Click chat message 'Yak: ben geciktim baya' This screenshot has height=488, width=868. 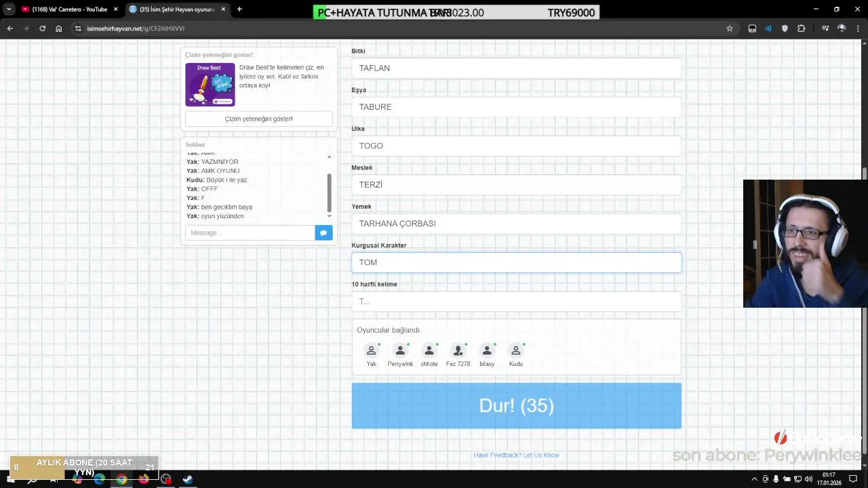[219, 207]
